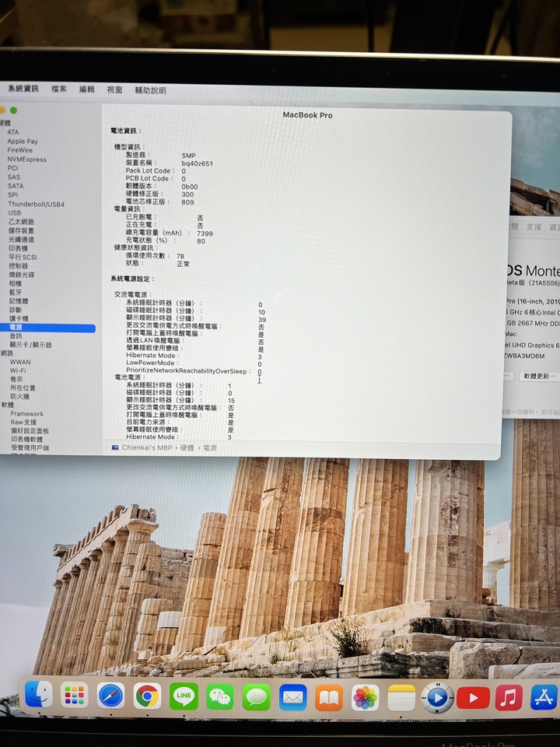Open the LINE app in Dock
The height and width of the screenshot is (747, 560).
pos(184,696)
